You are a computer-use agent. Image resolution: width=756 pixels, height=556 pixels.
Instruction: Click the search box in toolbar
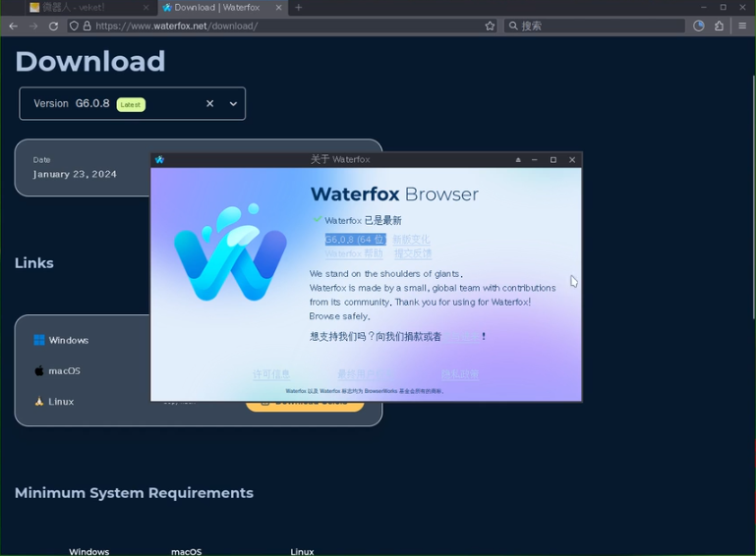[x=595, y=26]
